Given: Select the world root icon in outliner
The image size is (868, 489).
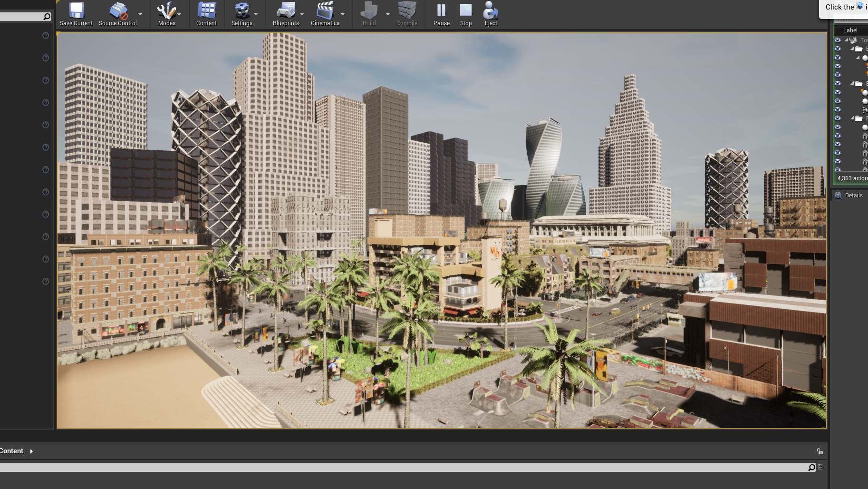Looking at the screenshot, I should point(854,40).
